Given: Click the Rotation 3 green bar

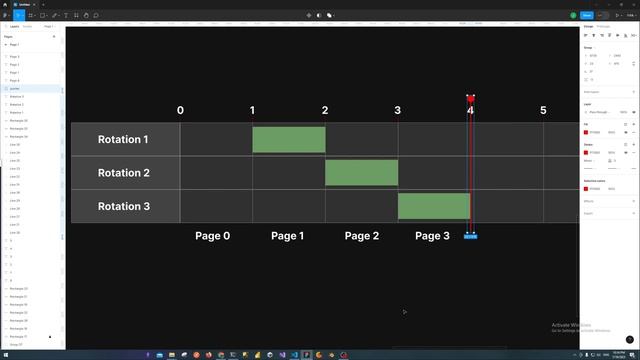Looking at the screenshot, I should [434, 206].
